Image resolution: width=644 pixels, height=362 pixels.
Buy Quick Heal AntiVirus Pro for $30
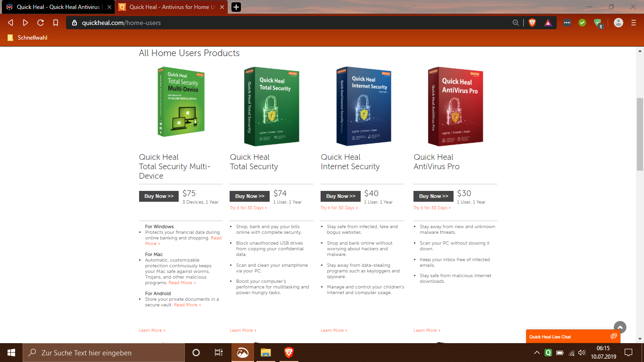click(434, 196)
